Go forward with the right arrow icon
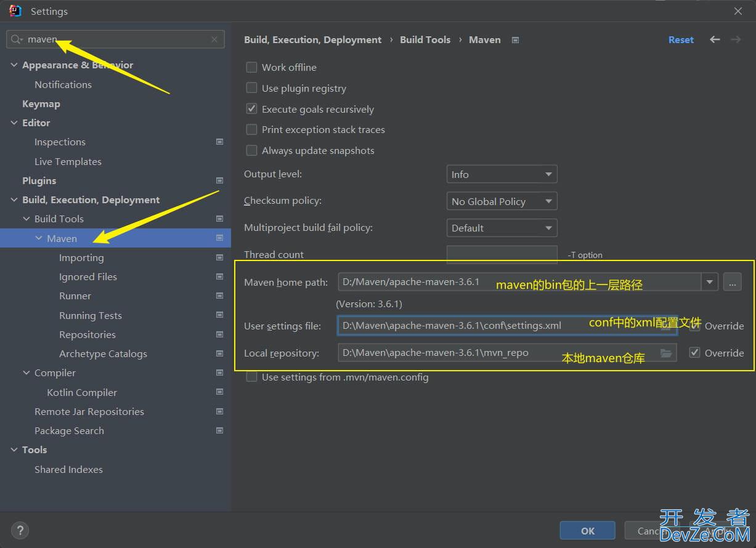The width and height of the screenshot is (756, 548). (736, 39)
